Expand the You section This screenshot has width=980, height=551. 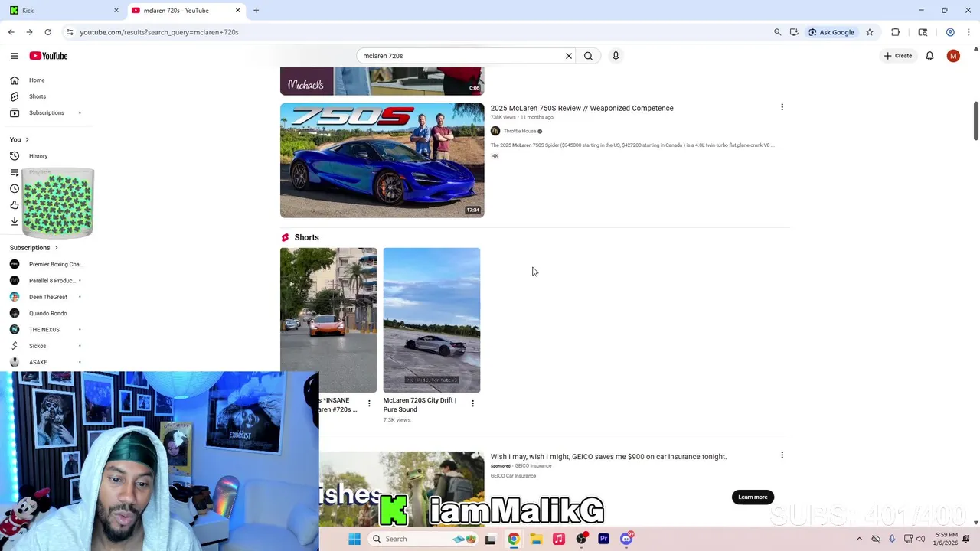coord(19,139)
